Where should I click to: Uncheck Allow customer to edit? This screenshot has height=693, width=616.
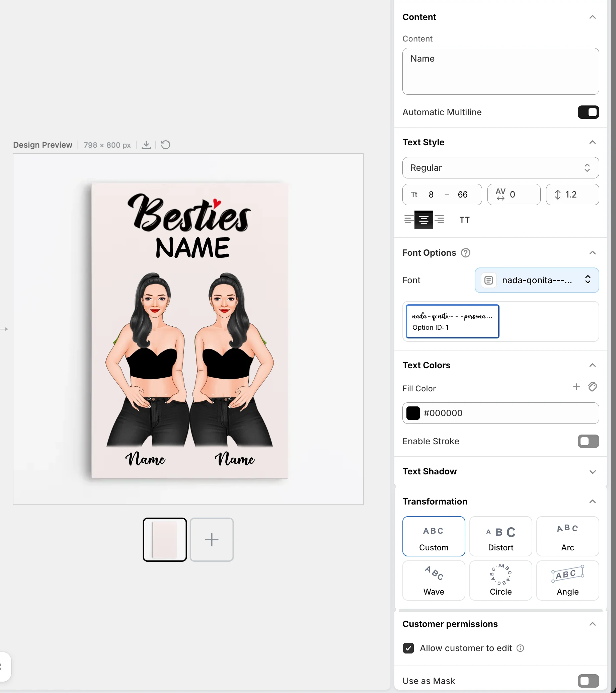tap(408, 648)
